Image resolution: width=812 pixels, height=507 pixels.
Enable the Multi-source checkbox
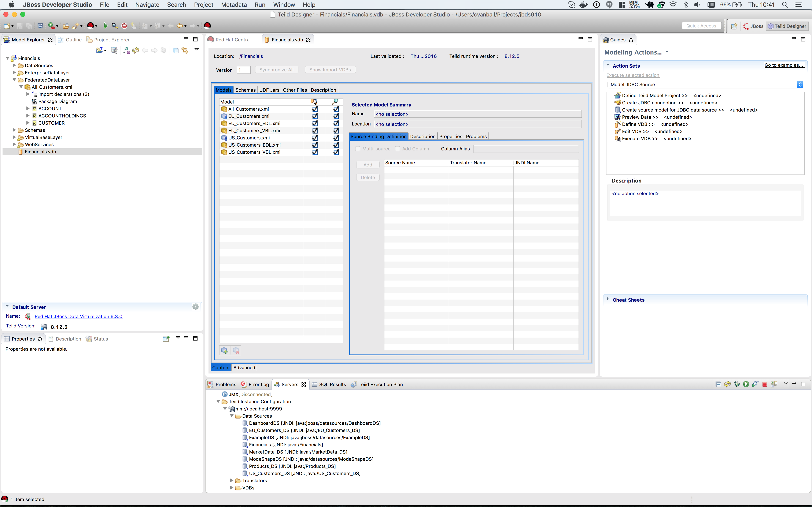coord(358,149)
